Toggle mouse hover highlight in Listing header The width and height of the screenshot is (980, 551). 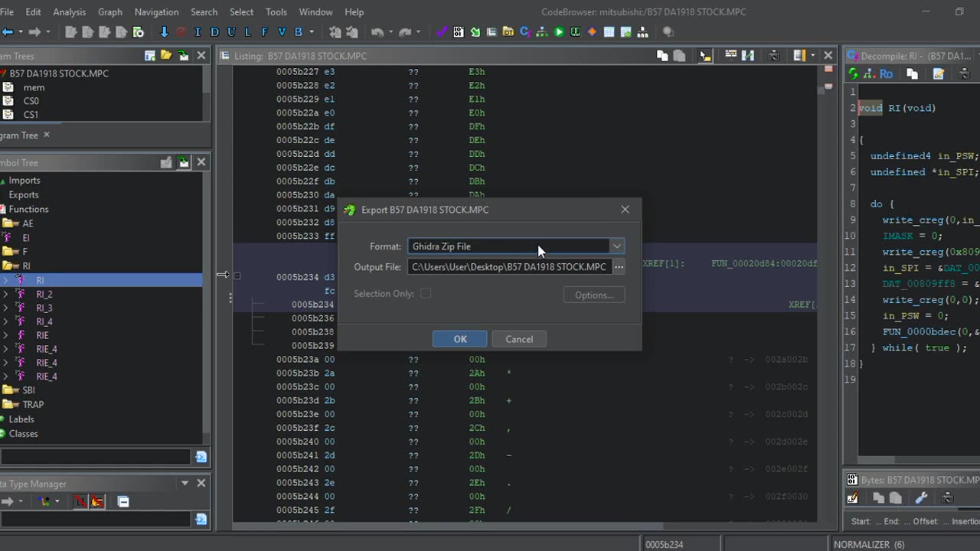coord(705,55)
